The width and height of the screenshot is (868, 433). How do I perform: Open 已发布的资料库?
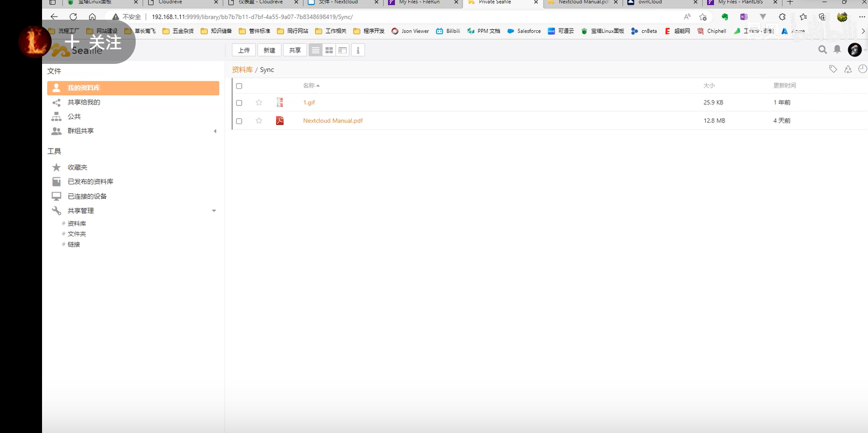90,182
